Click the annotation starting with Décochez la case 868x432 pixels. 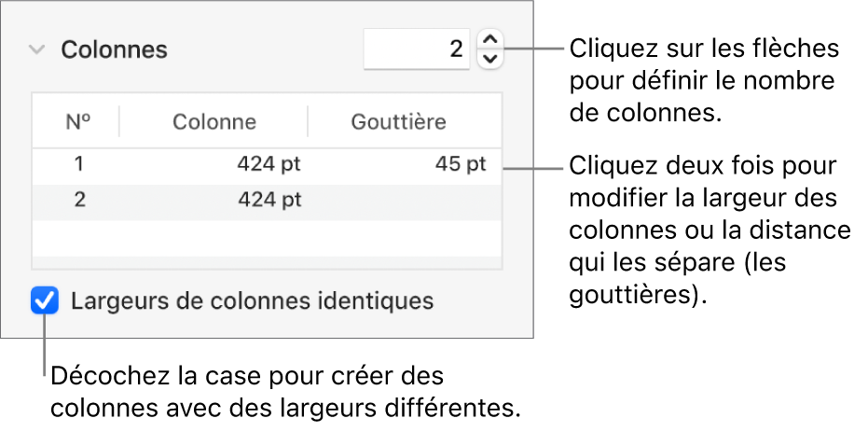point(284,393)
